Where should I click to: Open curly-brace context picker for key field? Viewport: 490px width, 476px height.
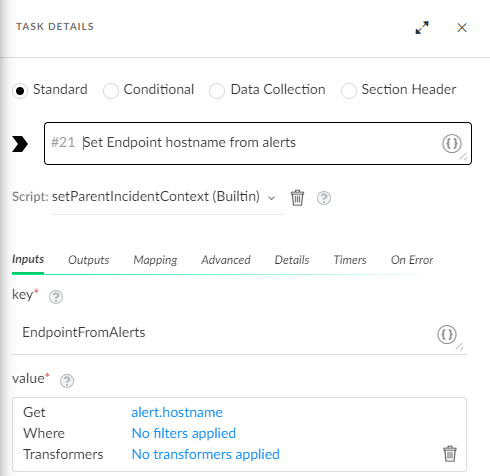447,334
